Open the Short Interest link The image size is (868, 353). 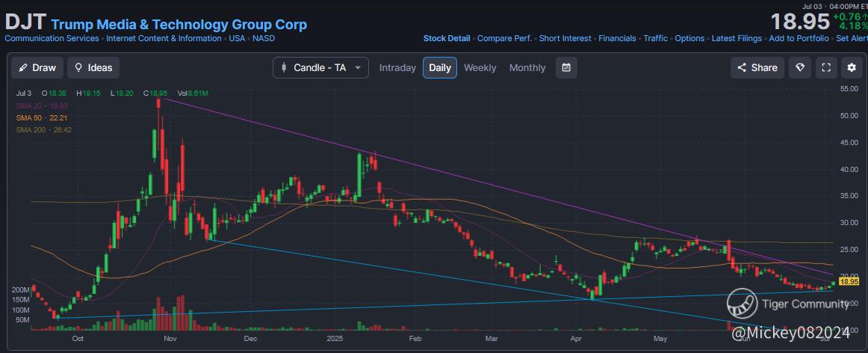tap(565, 38)
